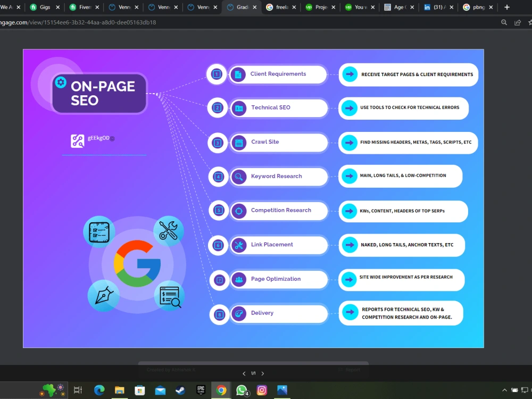Click step number 4 circle
The width and height of the screenshot is (532, 399).
pyautogui.click(x=218, y=177)
